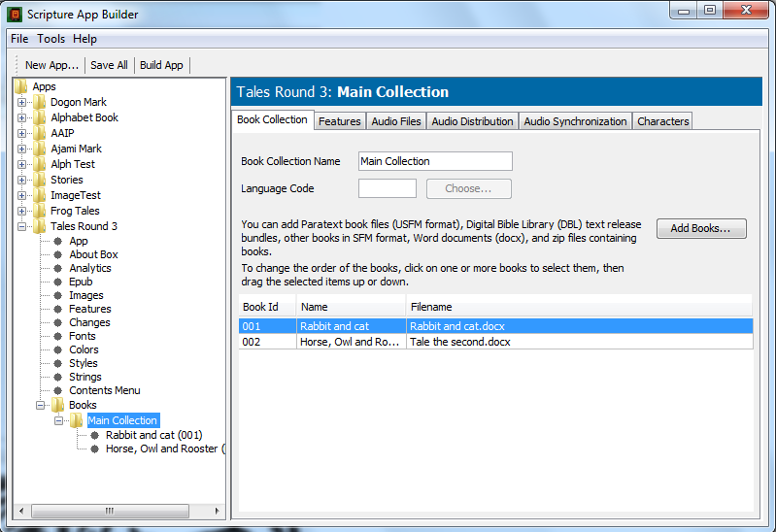Expand the Frog Tales app node

(x=21, y=211)
